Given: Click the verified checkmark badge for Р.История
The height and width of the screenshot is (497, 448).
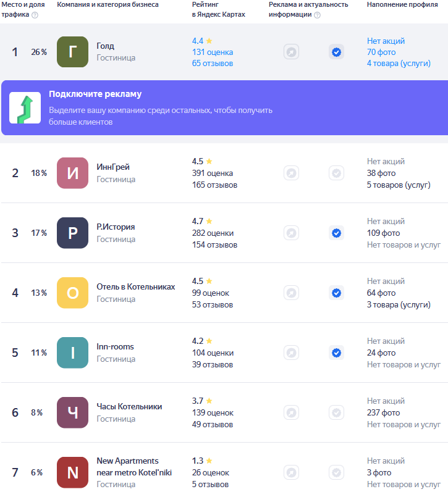Looking at the screenshot, I should (x=336, y=233).
